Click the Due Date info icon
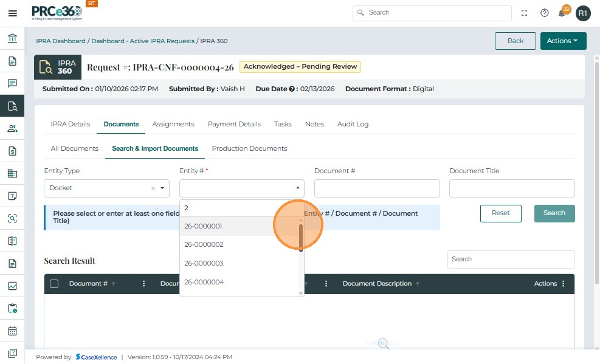600x364 pixels. pyautogui.click(x=292, y=89)
